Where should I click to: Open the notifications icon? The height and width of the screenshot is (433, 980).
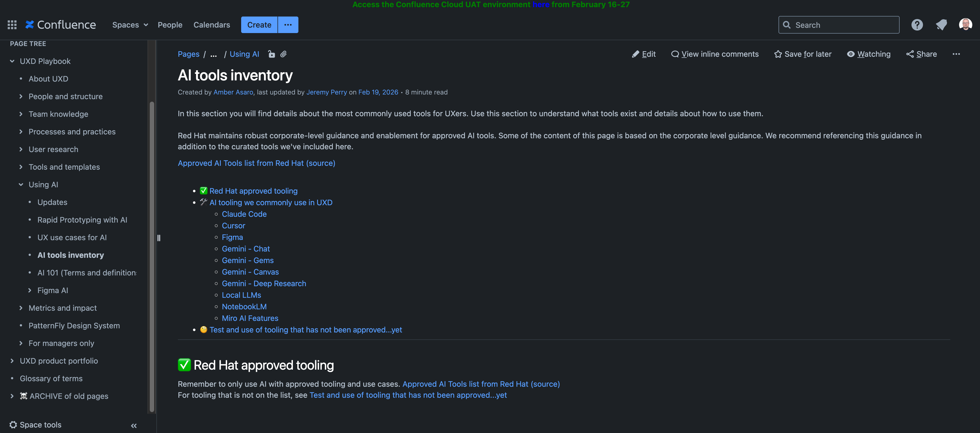[x=941, y=25]
